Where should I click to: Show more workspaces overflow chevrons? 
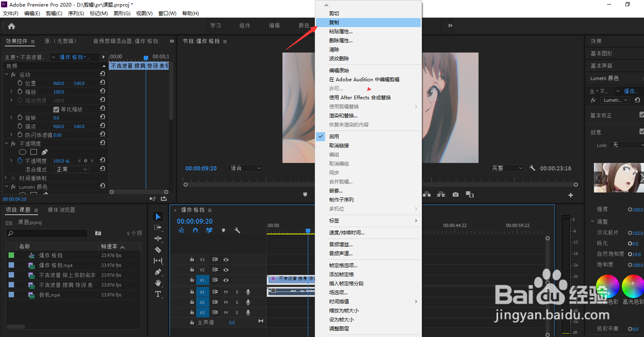pyautogui.click(x=450, y=25)
